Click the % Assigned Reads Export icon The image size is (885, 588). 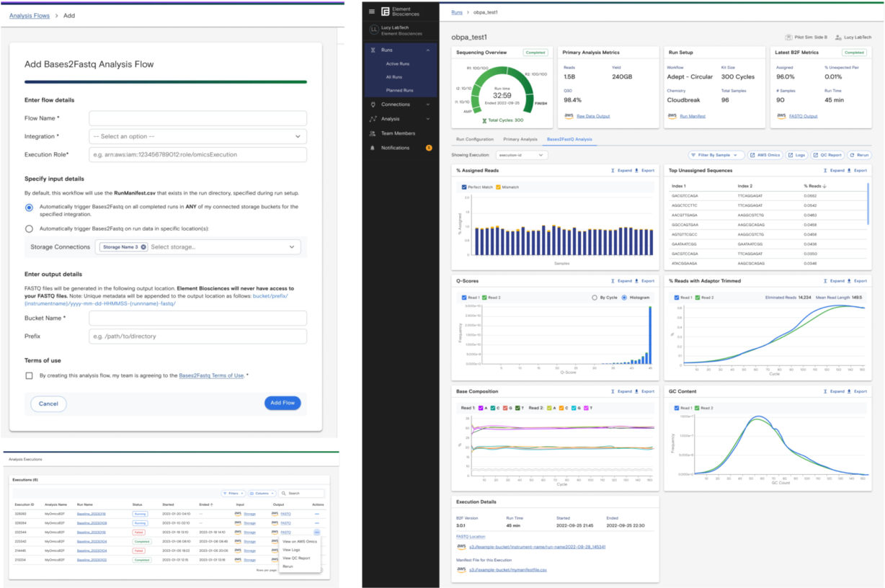pyautogui.click(x=636, y=171)
